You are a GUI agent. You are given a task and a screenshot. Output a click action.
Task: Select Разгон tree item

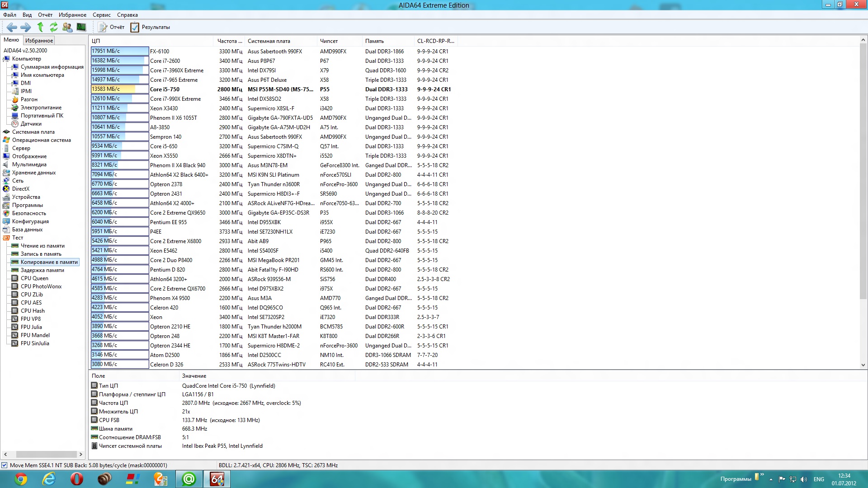tap(29, 99)
